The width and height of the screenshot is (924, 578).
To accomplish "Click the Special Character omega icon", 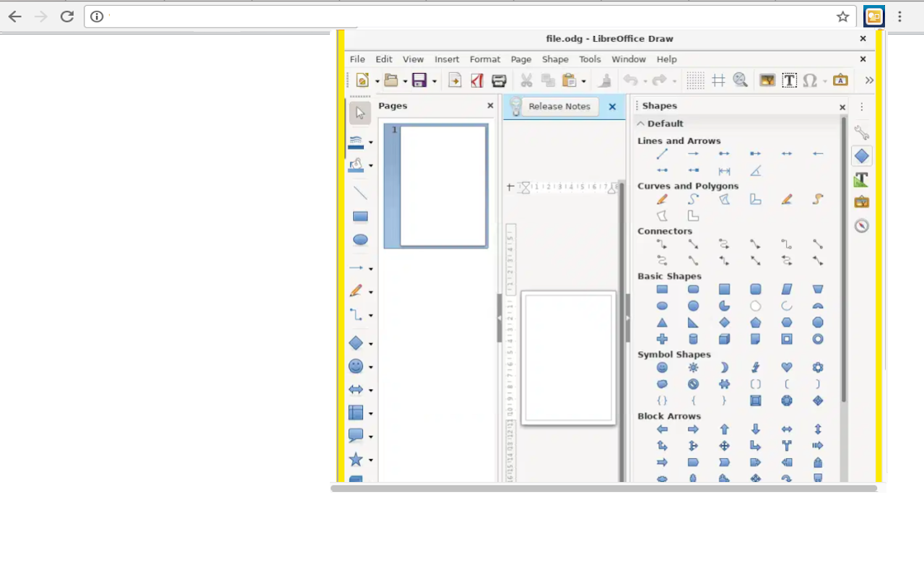I will point(810,80).
